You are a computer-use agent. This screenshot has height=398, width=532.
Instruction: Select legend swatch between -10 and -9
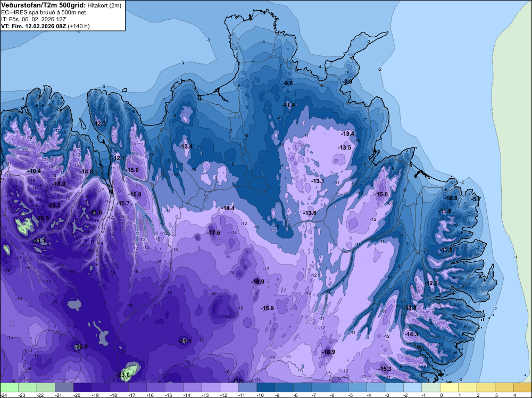[x=266, y=387]
